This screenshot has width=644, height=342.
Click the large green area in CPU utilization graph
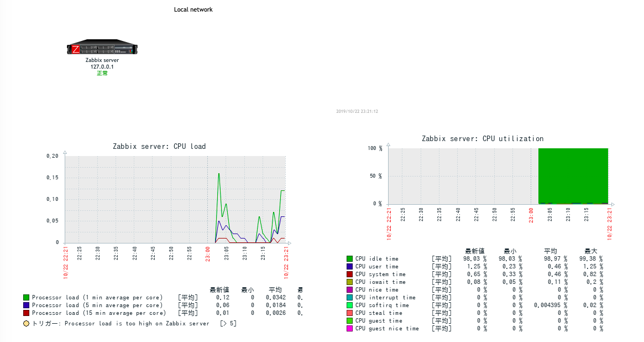(x=573, y=175)
